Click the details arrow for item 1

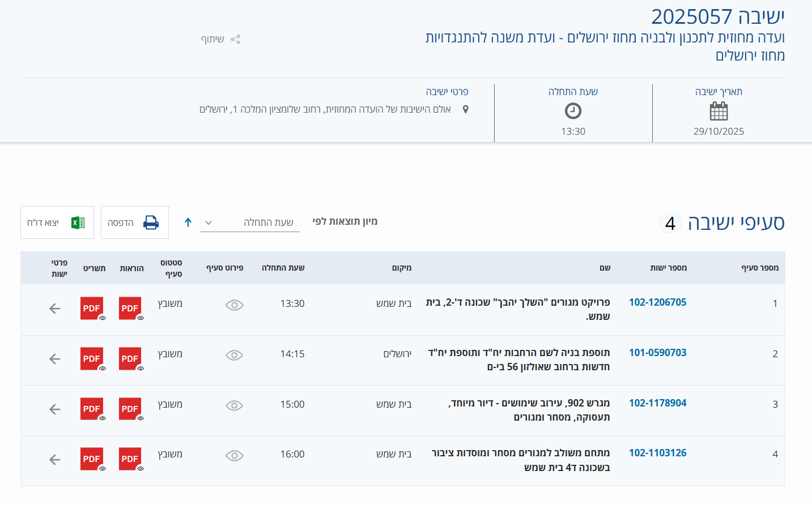pos(55,309)
